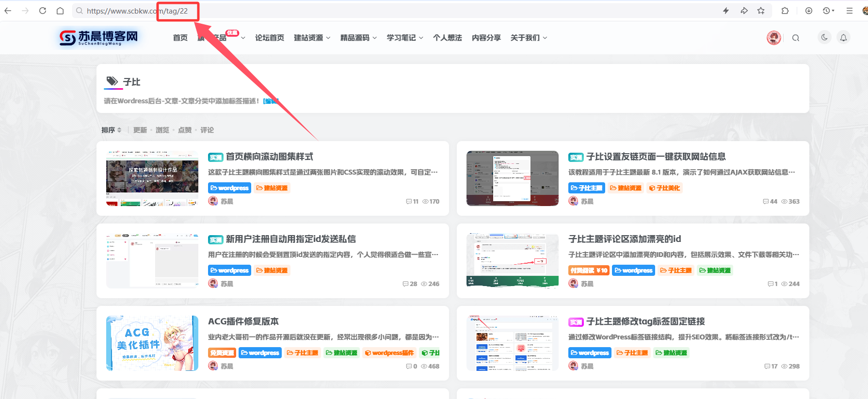
Task: Reload the page with the refresh icon
Action: pyautogui.click(x=43, y=11)
